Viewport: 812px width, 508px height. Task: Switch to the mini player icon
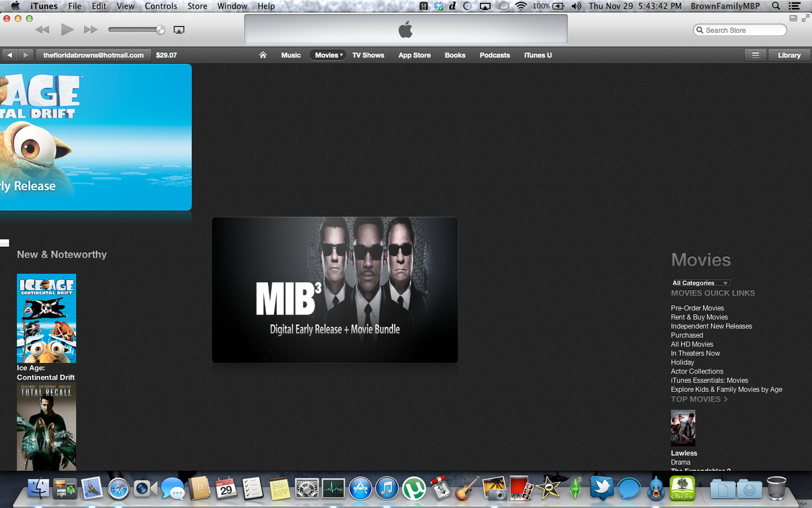[x=793, y=18]
